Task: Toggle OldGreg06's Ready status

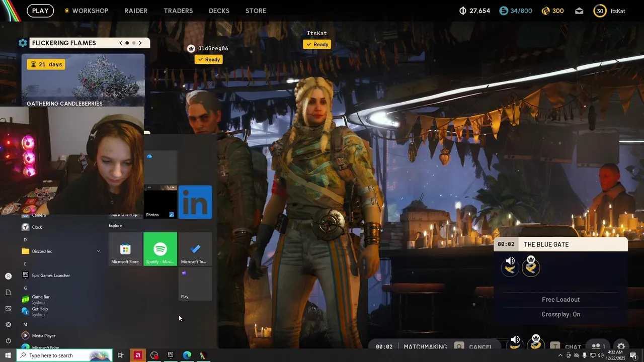Action: click(209, 59)
